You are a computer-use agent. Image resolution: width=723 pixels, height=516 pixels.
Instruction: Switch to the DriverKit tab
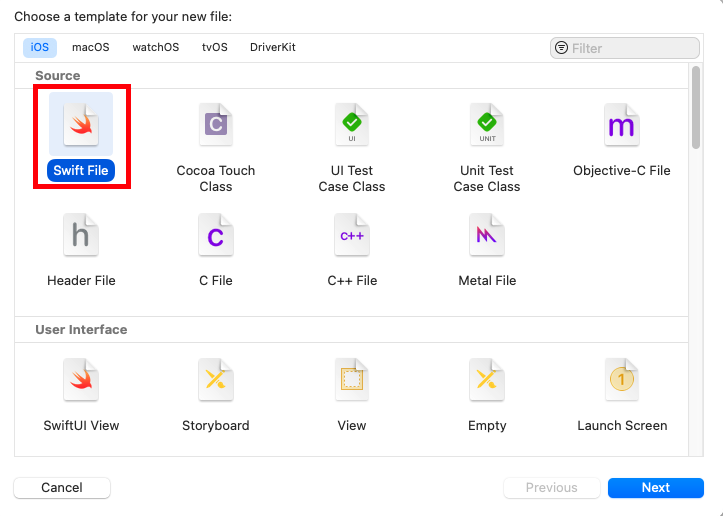pos(273,47)
